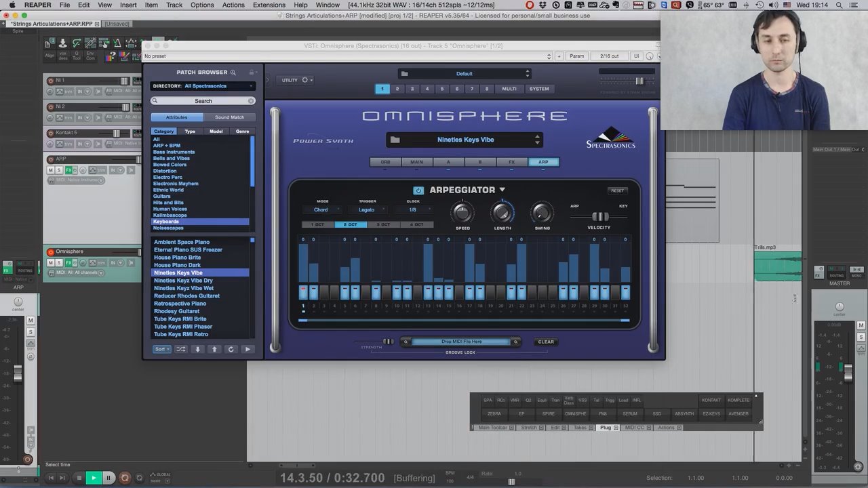This screenshot has width=868, height=488.
Task: Click the Groove Lock CLEAR button
Action: 546,342
